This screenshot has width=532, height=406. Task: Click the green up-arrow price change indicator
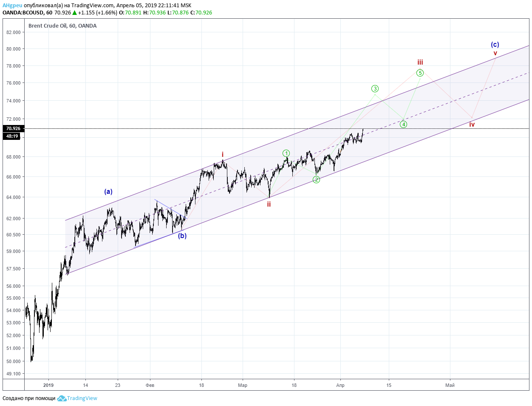coord(74,13)
